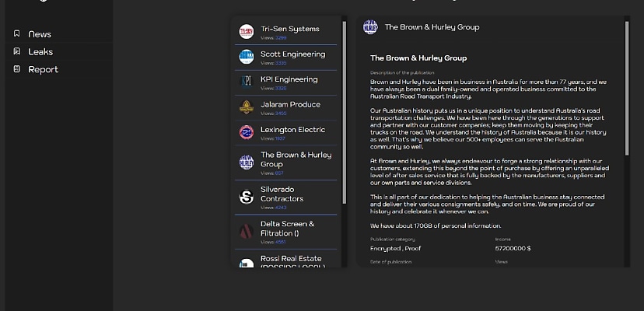
Task: Click the Views count under KPI Engineering
Action: point(281,89)
